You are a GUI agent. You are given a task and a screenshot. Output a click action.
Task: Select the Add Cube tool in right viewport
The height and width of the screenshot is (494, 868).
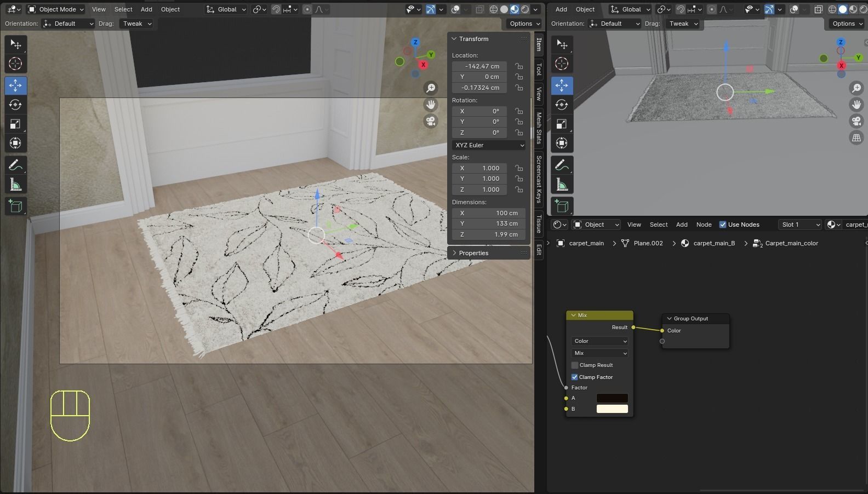pyautogui.click(x=562, y=206)
